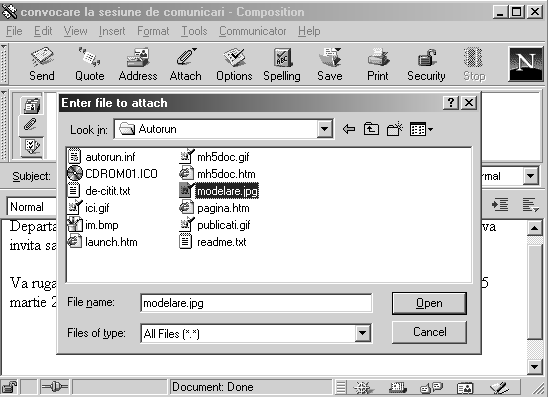548x397 pixels.
Task: Click the back arrow in file dialog
Action: pos(349,129)
